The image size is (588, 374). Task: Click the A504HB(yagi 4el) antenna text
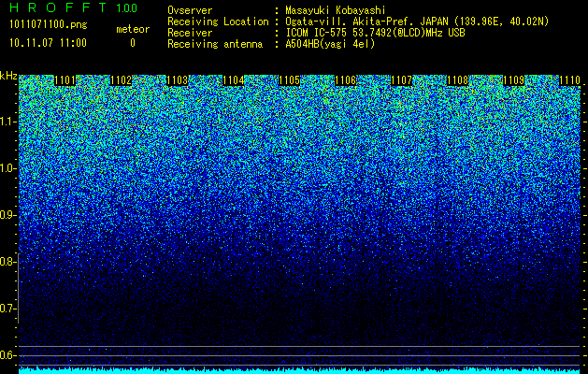330,44
